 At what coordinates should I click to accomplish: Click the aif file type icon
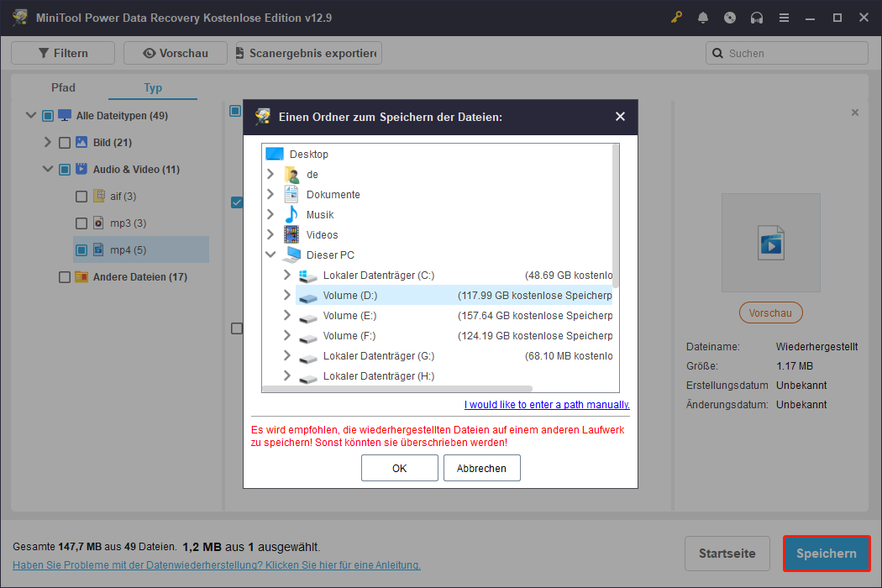(x=98, y=196)
